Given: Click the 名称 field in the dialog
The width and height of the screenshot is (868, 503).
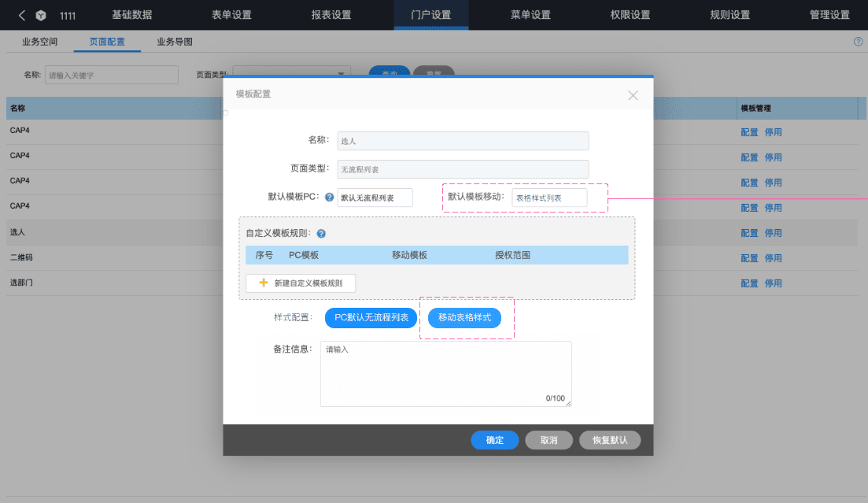Looking at the screenshot, I should (x=463, y=141).
